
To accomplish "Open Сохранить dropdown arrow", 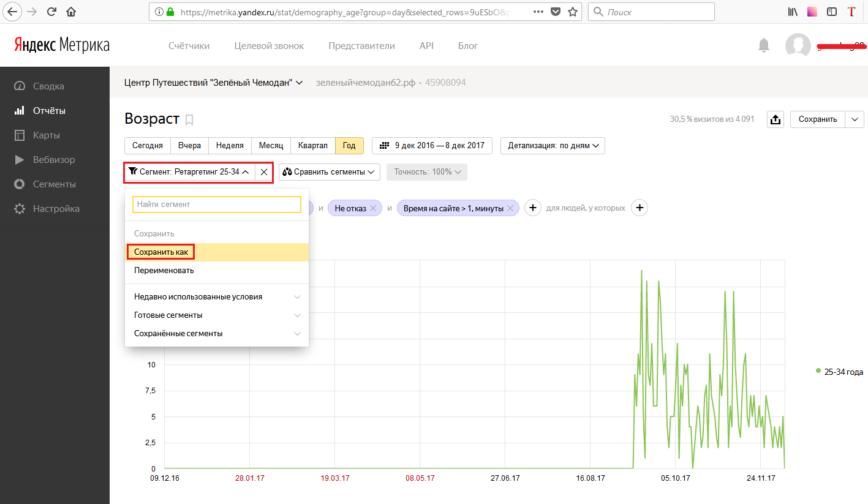I will pyautogui.click(x=855, y=119).
